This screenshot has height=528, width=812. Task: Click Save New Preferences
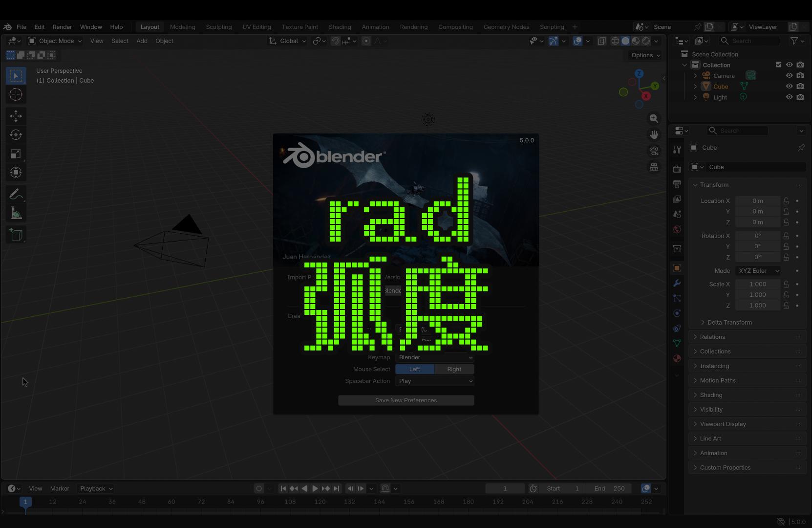click(x=406, y=400)
